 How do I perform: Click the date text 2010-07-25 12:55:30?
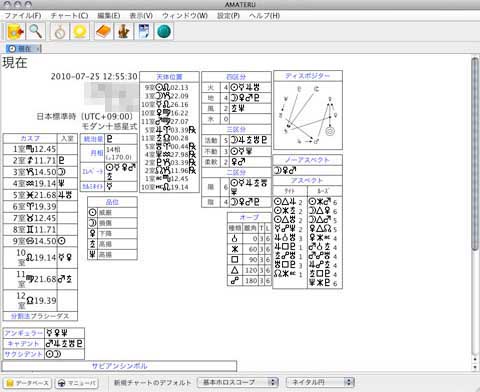coord(94,76)
